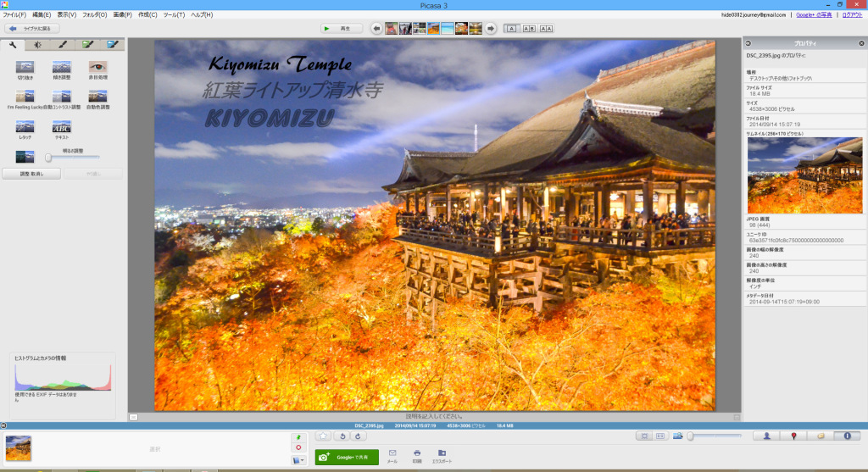Switch to the wrench basic fixes tab
The image size is (868, 472).
click(13, 45)
